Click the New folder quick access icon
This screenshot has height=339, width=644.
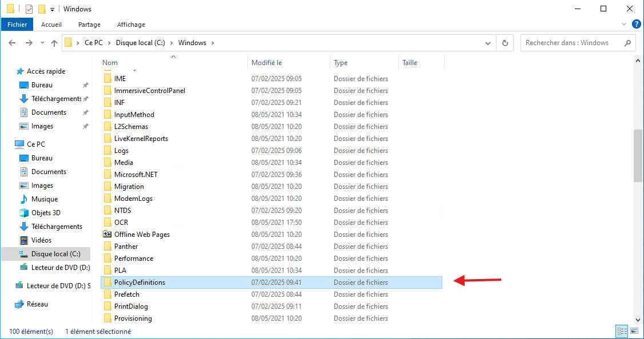42,9
